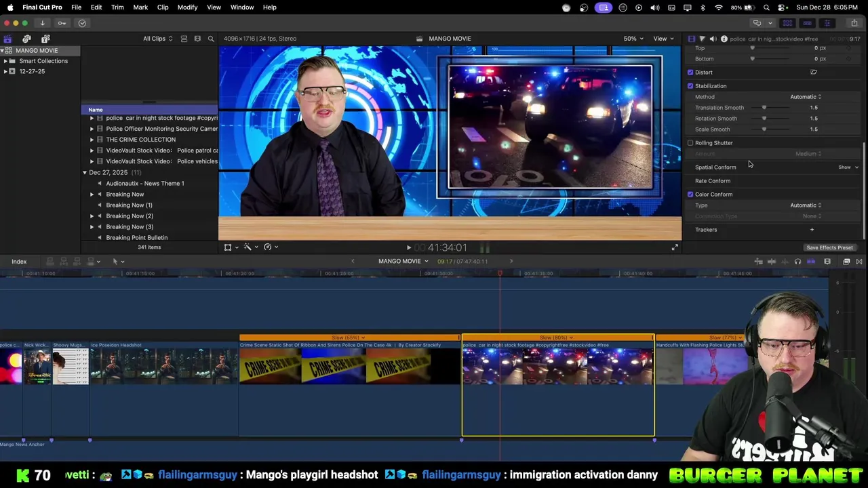The width and height of the screenshot is (868, 488).
Task: Adjust the Rotation Smooth slider
Action: click(764, 119)
